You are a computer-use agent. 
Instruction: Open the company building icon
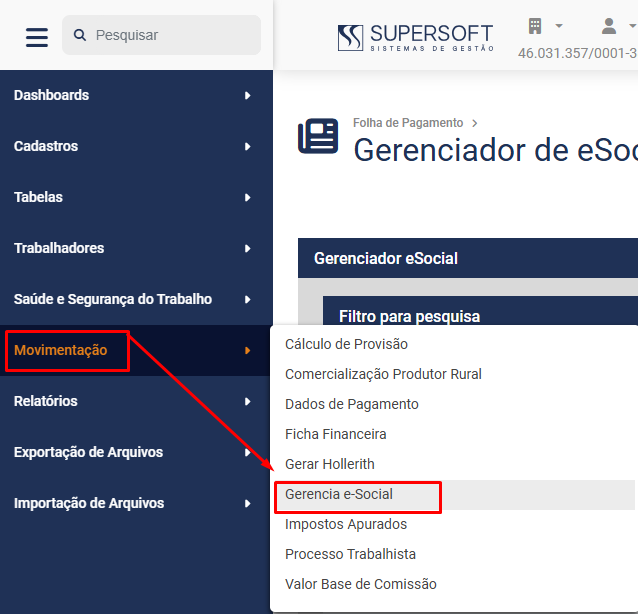click(x=535, y=26)
